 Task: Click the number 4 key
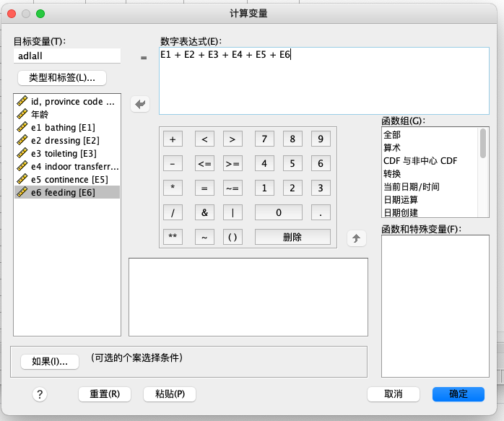tap(264, 164)
